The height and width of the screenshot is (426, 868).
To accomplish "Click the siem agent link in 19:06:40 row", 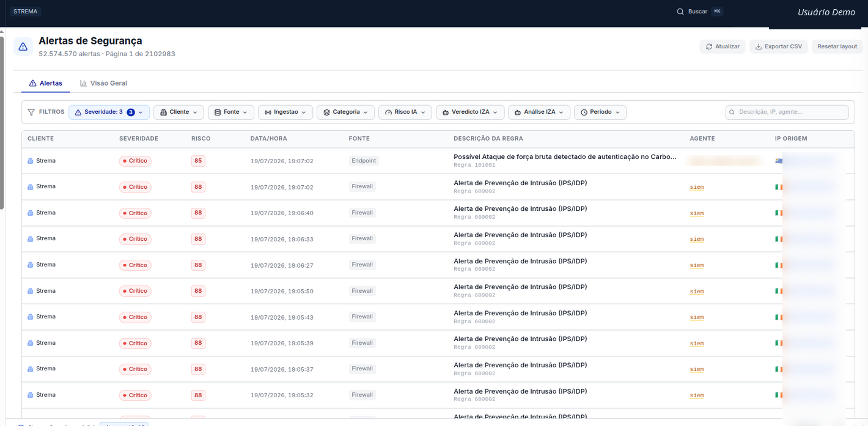I will coord(697,213).
